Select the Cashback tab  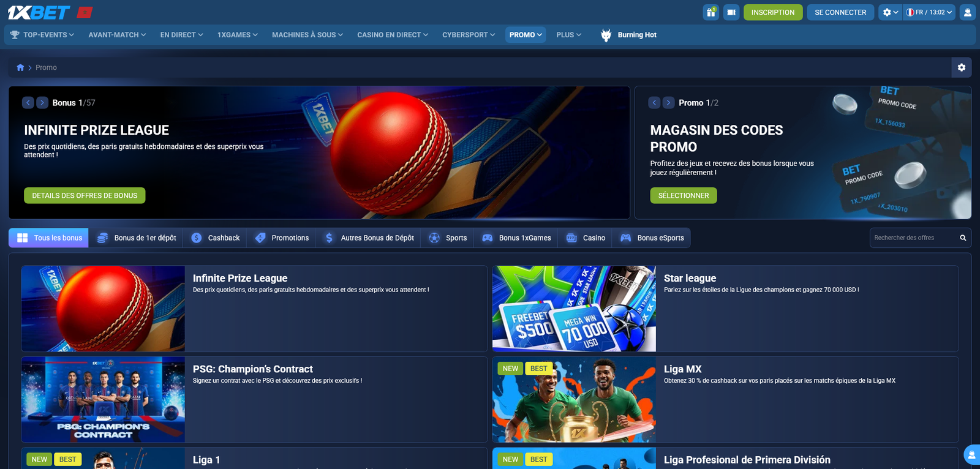pyautogui.click(x=215, y=238)
